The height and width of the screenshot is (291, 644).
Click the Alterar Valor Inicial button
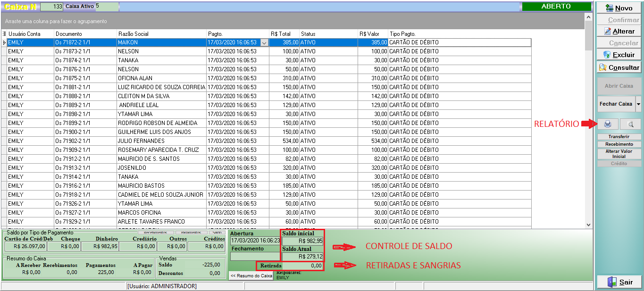(x=619, y=154)
